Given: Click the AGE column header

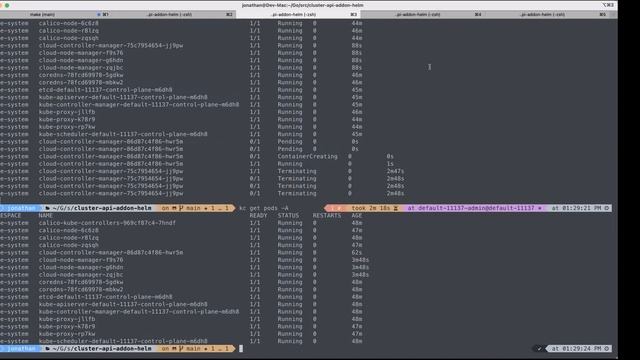Looking at the screenshot, I should click(x=357, y=216).
